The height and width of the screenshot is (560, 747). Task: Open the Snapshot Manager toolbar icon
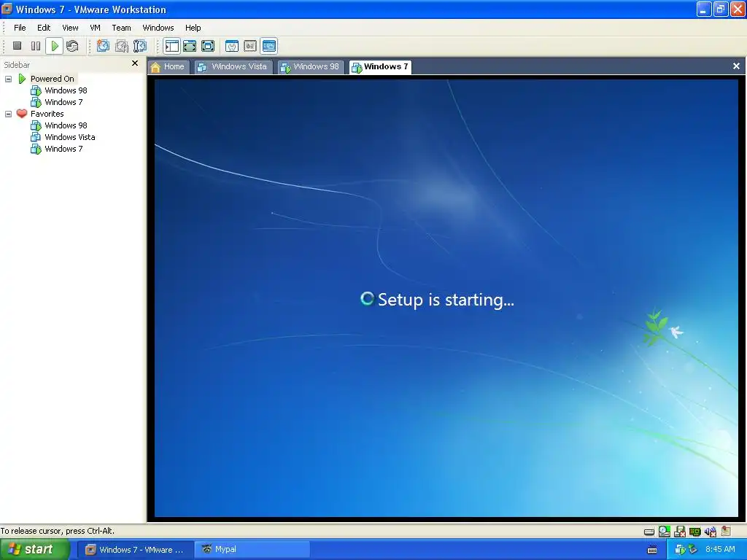click(140, 46)
